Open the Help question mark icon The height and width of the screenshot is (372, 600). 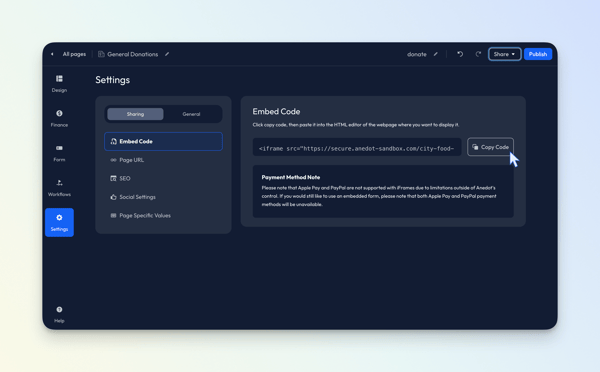pyautogui.click(x=59, y=309)
